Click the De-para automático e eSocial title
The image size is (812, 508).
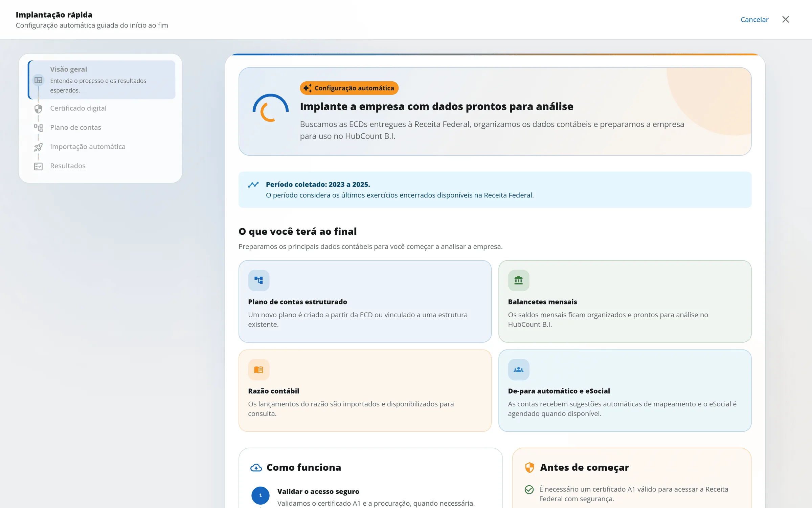(559, 391)
